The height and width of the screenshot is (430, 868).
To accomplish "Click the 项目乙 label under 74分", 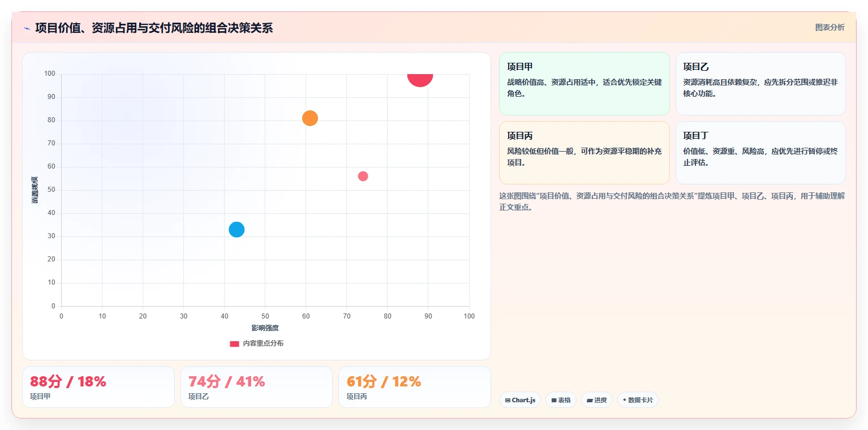I will coord(199,397).
